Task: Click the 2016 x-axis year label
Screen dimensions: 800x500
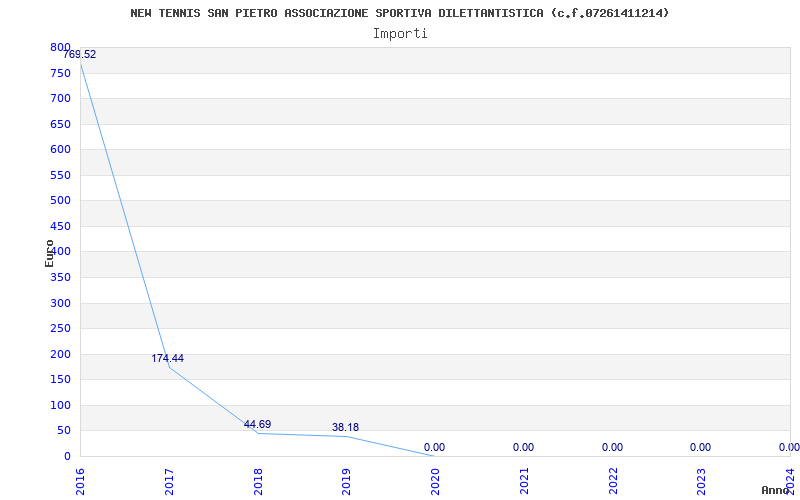Action: click(80, 482)
